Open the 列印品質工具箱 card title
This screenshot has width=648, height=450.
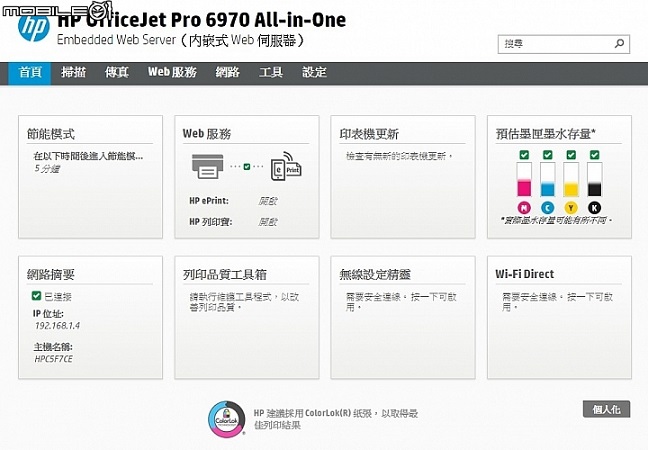pyautogui.click(x=225, y=274)
